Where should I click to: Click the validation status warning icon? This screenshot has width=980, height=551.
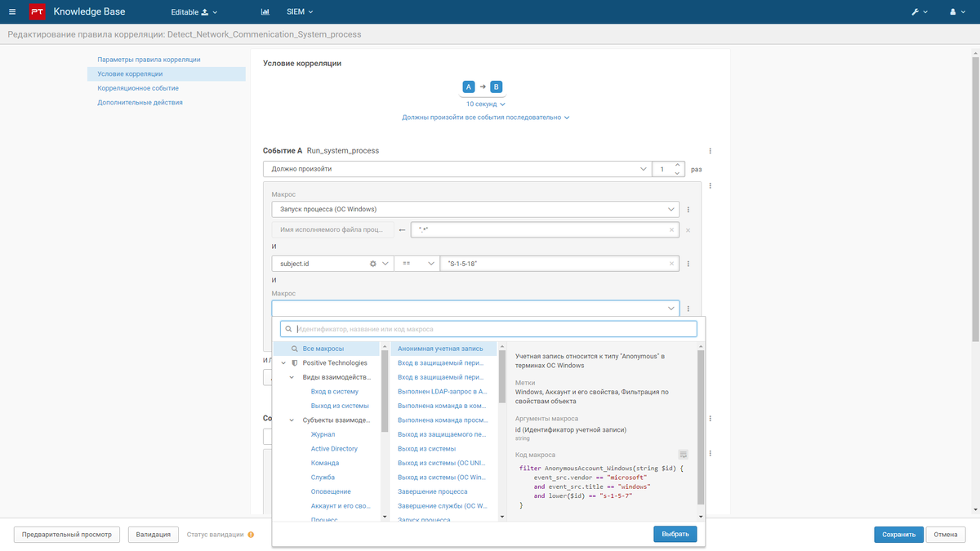(251, 535)
